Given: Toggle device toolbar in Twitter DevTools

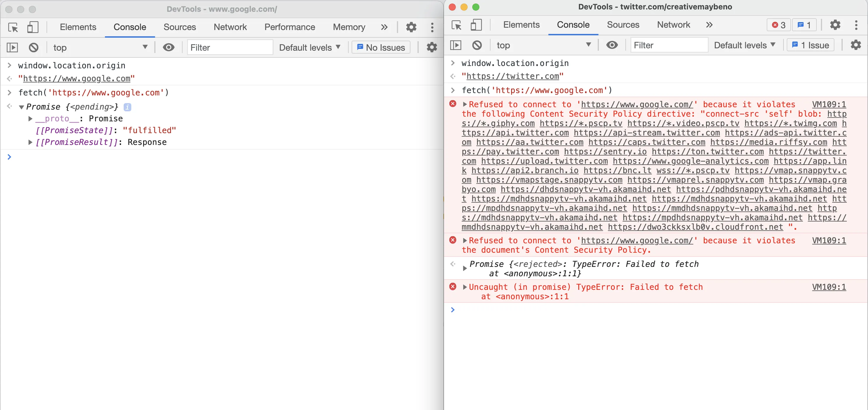Looking at the screenshot, I should (x=476, y=25).
